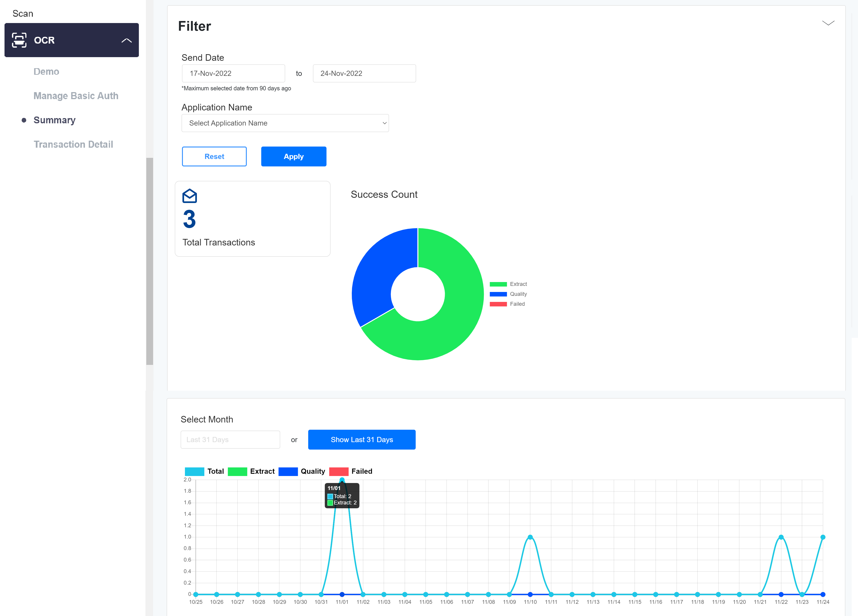
Task: Click the Send Date start field 17-Nov-2022
Action: tap(233, 73)
